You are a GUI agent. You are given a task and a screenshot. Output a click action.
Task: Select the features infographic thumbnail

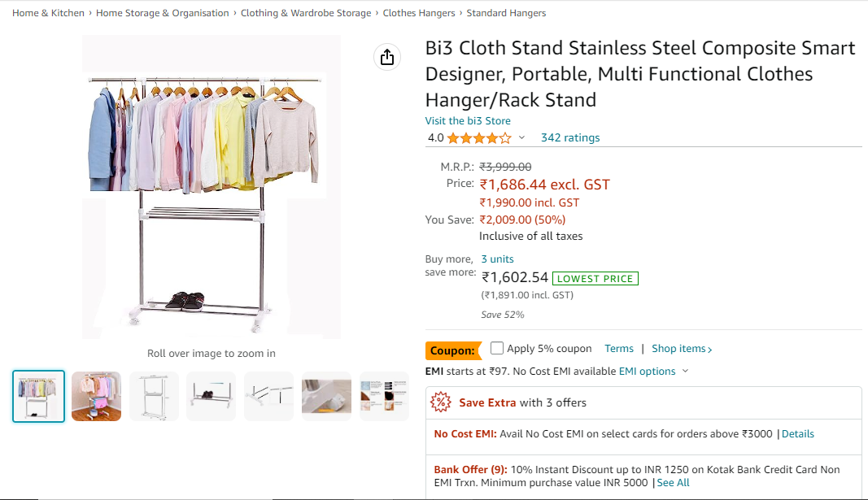coord(384,396)
